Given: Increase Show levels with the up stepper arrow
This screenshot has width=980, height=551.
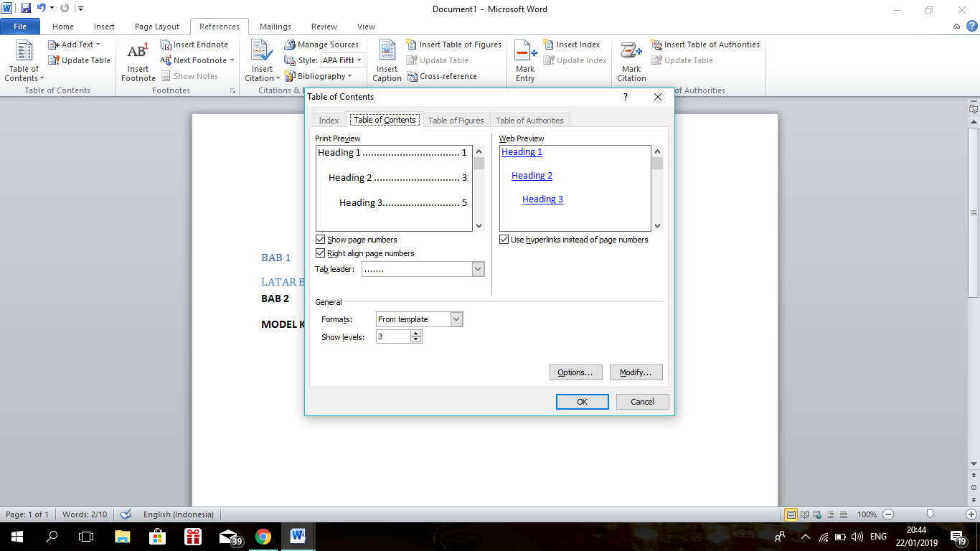Looking at the screenshot, I should [x=416, y=334].
